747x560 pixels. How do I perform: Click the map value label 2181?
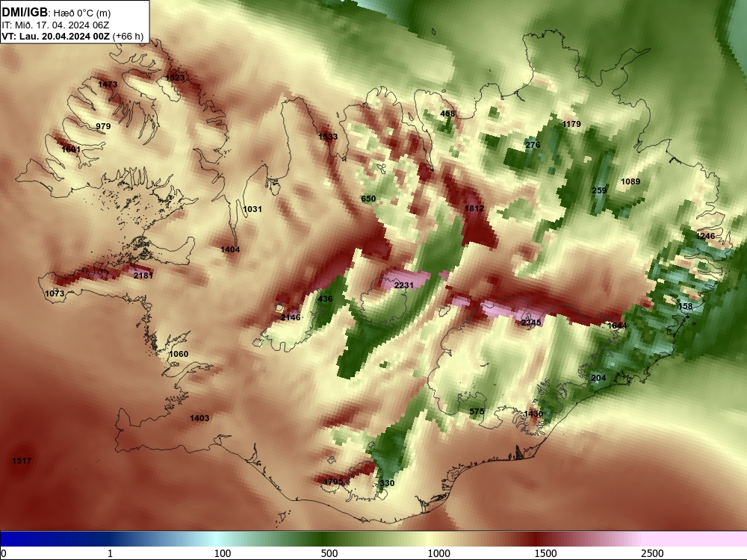tap(143, 276)
